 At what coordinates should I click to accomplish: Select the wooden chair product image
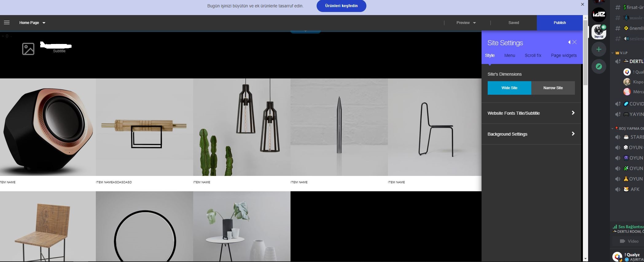48,226
